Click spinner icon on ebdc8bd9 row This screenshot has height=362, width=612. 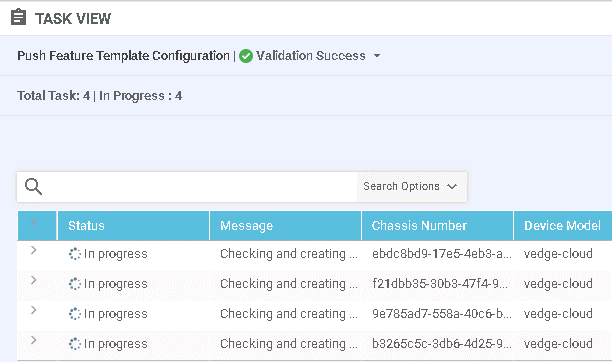75,254
